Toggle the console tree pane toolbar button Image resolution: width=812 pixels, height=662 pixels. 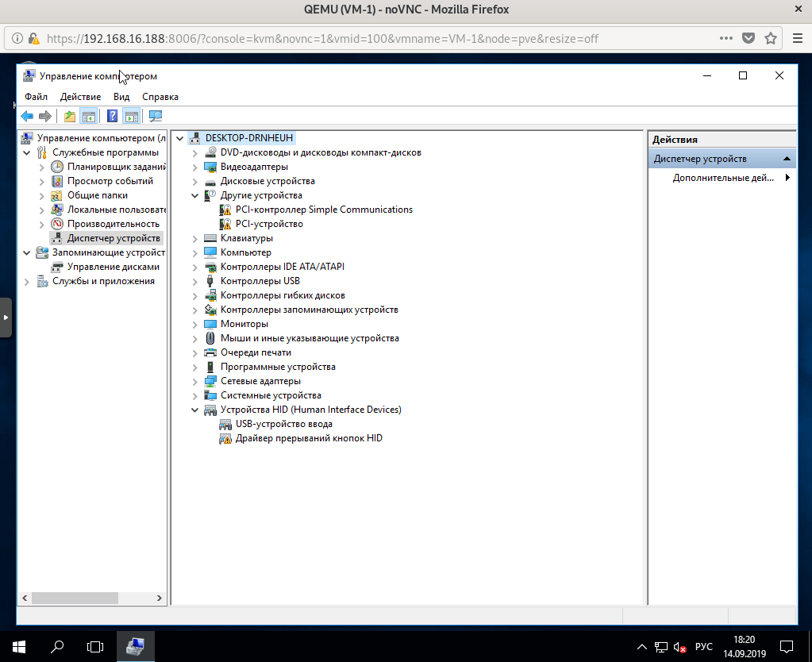click(89, 117)
